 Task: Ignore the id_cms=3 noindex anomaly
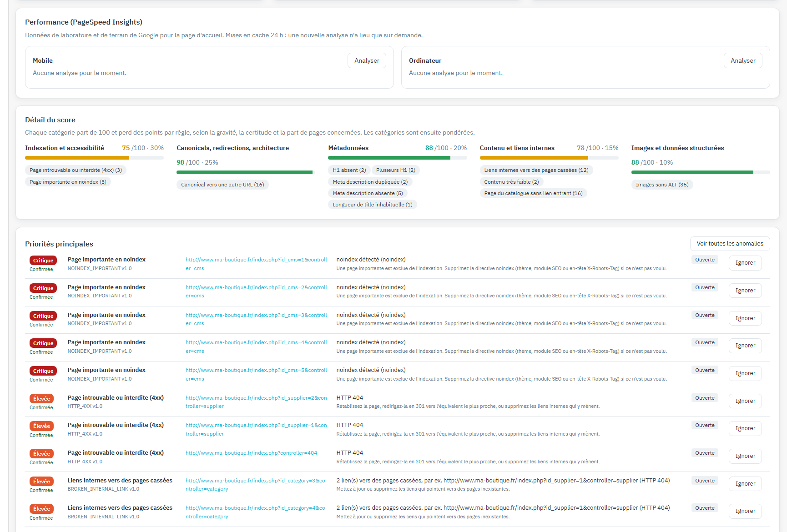pyautogui.click(x=745, y=318)
